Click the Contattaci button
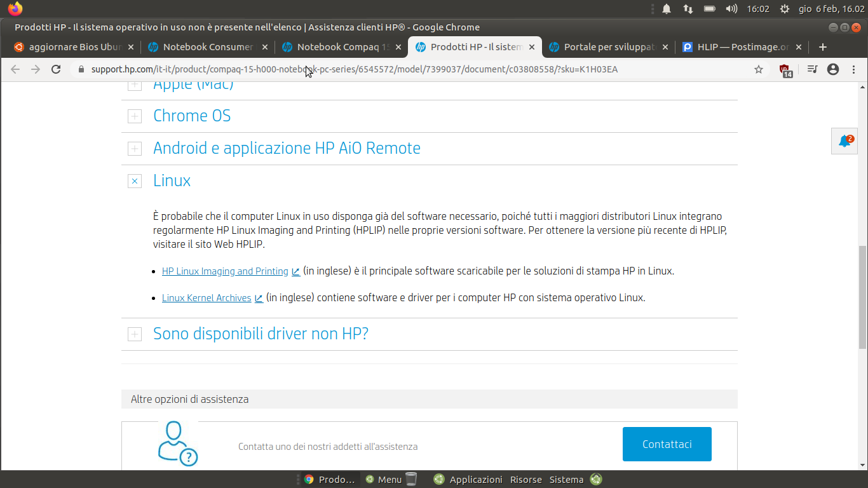Screen dimensions: 868x488 click(x=667, y=444)
